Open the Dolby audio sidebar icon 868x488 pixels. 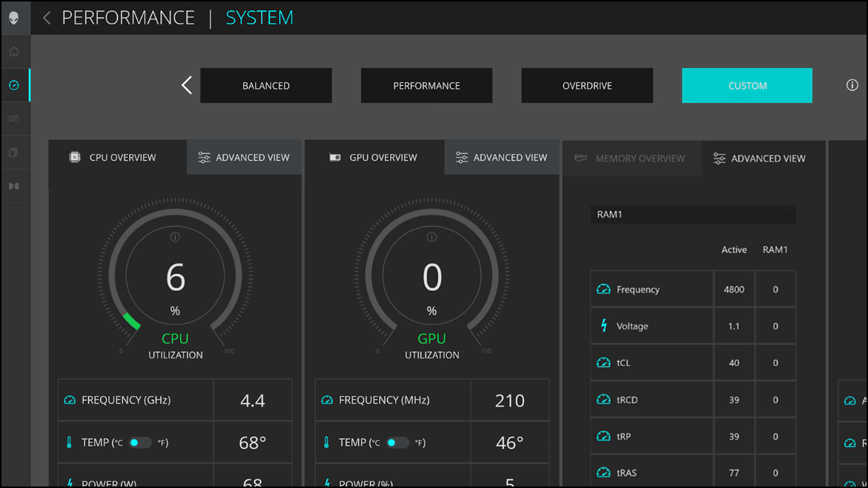click(x=14, y=187)
